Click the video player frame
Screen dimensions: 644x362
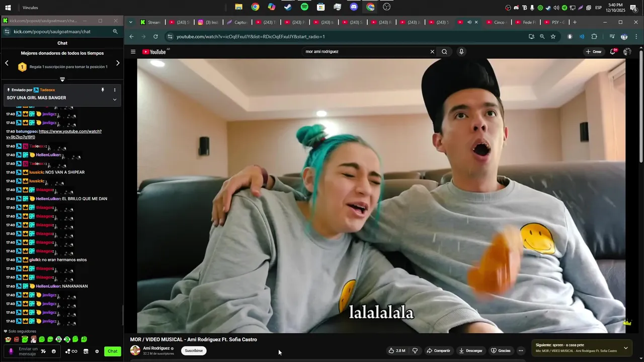[x=381, y=196]
